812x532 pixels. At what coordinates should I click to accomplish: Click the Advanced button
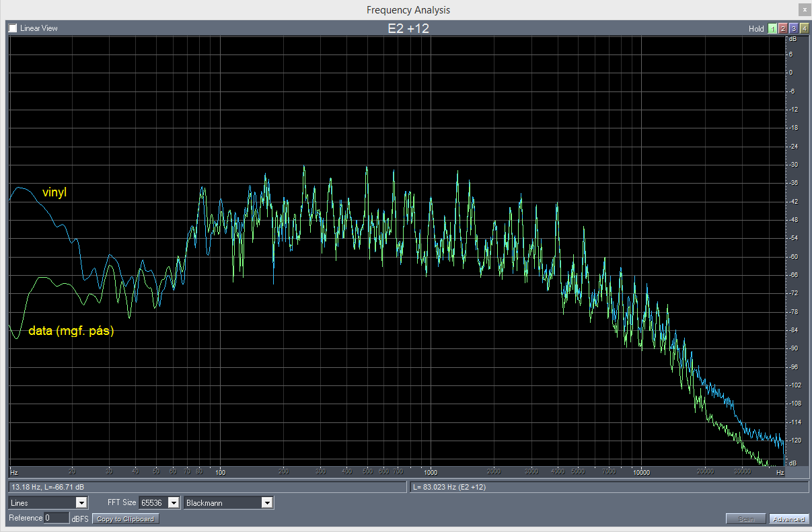click(x=788, y=519)
